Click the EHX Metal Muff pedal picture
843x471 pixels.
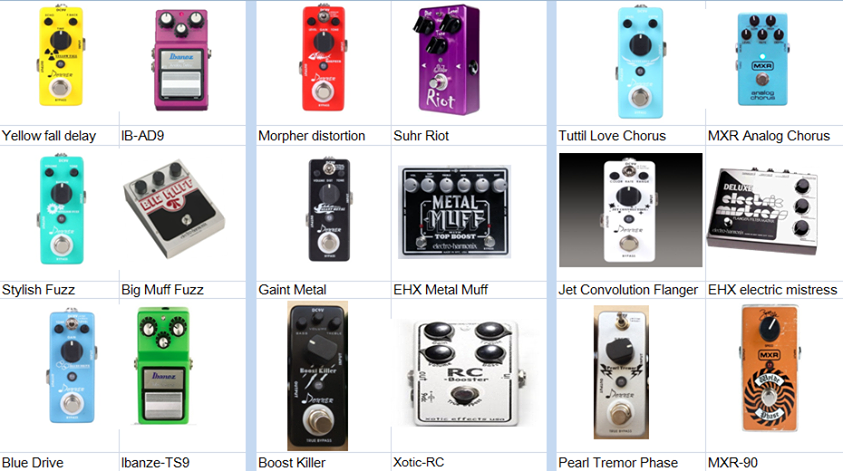click(454, 212)
